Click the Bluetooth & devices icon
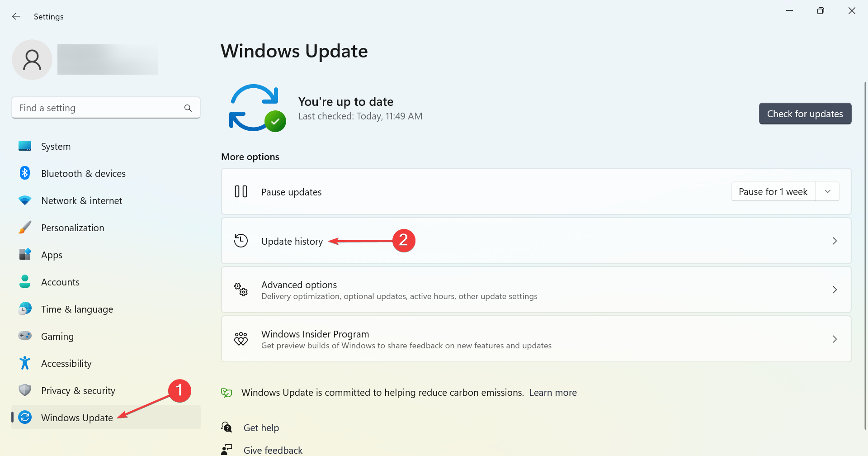 point(25,173)
